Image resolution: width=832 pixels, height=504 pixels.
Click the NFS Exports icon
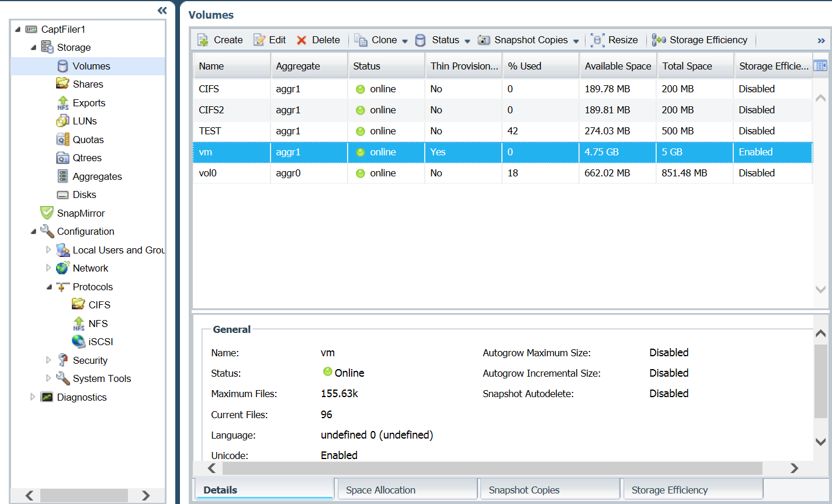pyautogui.click(x=63, y=103)
